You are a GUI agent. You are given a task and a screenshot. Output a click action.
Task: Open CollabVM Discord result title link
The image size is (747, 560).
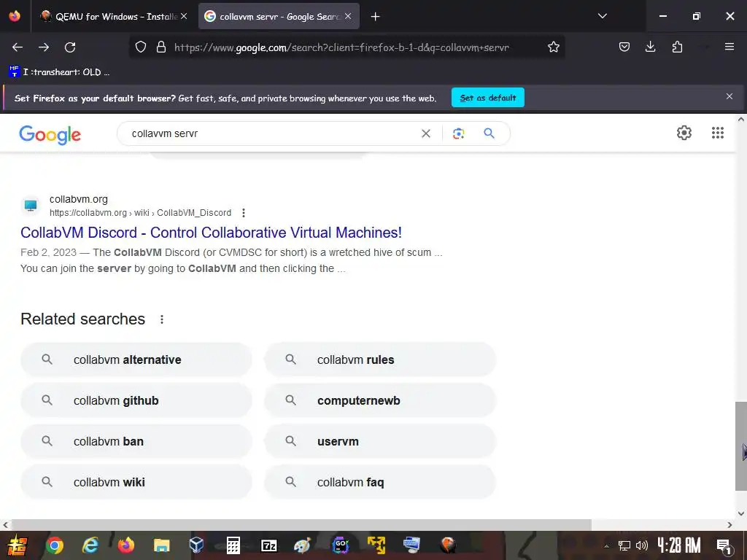211,233
